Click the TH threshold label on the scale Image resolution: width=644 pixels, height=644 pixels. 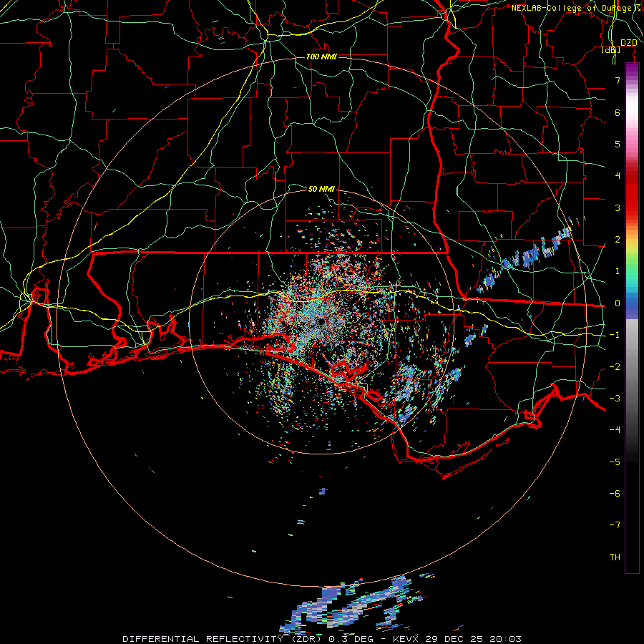615,557
